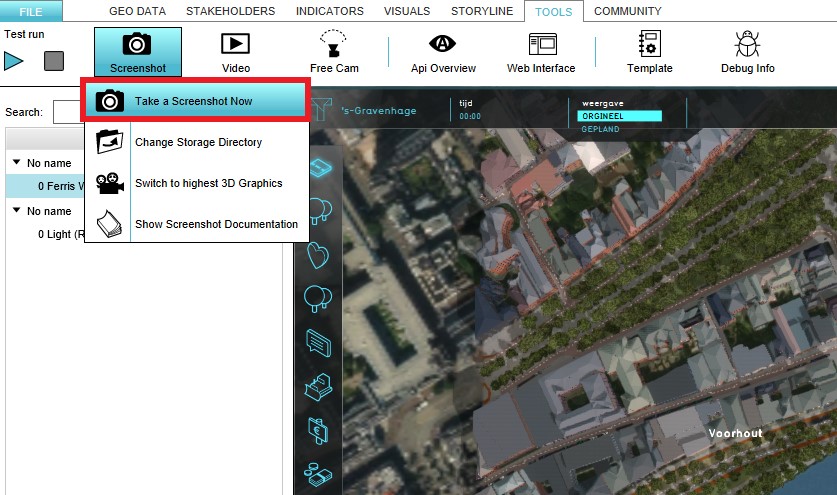This screenshot has height=495, width=837.
Task: Click the money stack icon
Action: 318,475
